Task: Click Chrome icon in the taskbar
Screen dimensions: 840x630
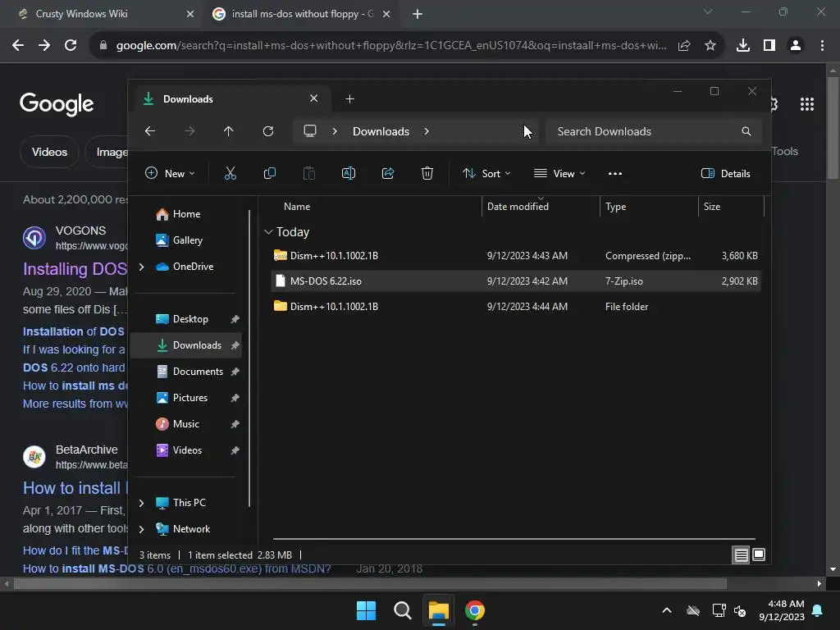Action: click(475, 610)
